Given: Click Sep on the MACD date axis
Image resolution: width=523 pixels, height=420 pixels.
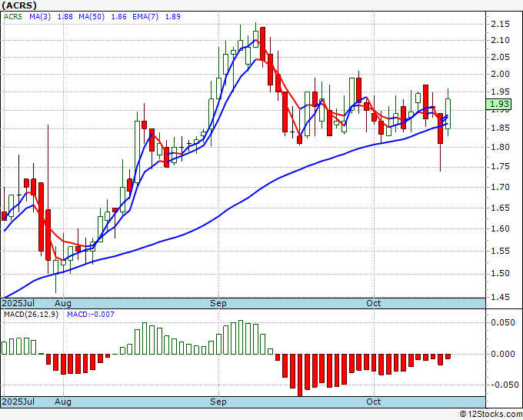Looking at the screenshot, I should (218, 402).
